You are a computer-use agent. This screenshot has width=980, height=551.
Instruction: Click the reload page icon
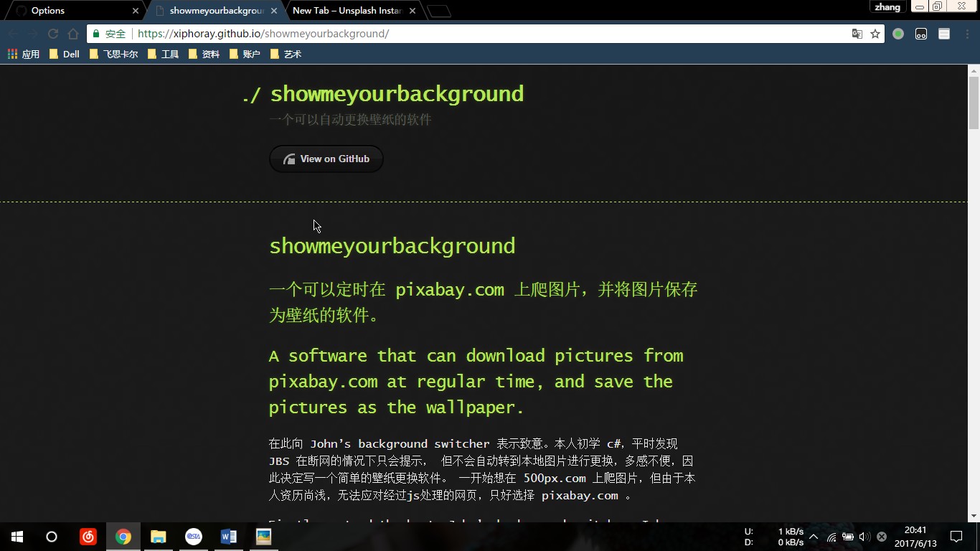[x=52, y=34]
